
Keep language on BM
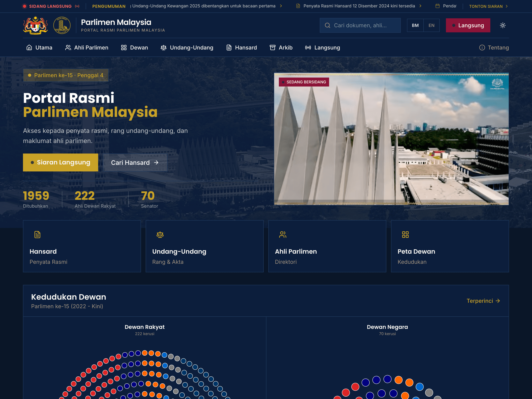415,25
